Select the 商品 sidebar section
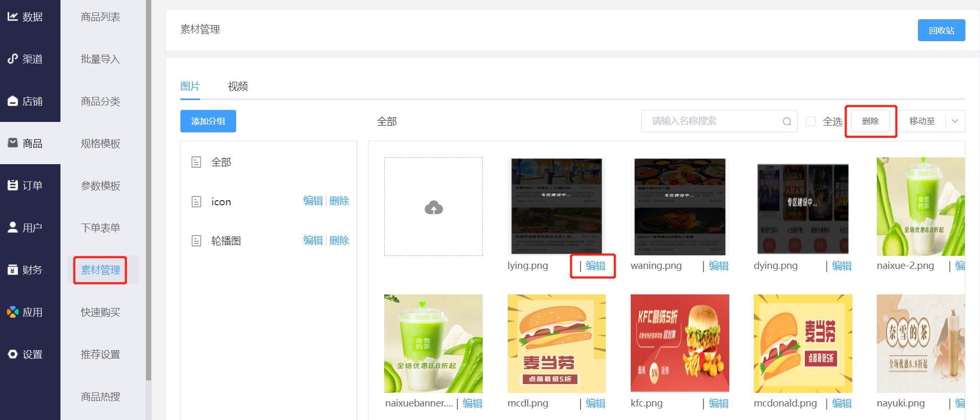The height and width of the screenshot is (420, 980). pyautogui.click(x=30, y=143)
